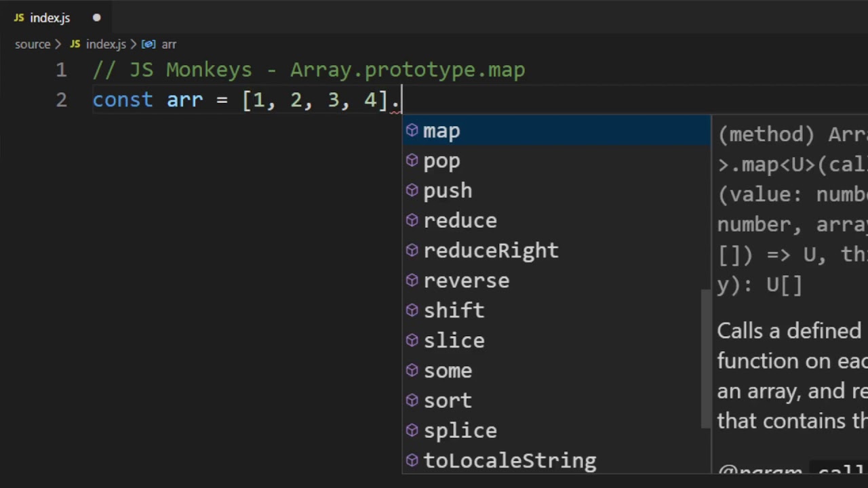Click the arr symbol breadcrumb
This screenshot has width=868, height=488.
pos(168,44)
